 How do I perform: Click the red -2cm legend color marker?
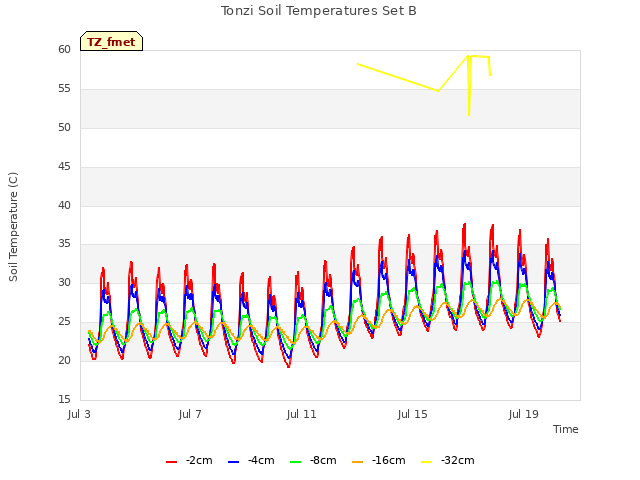point(171,462)
